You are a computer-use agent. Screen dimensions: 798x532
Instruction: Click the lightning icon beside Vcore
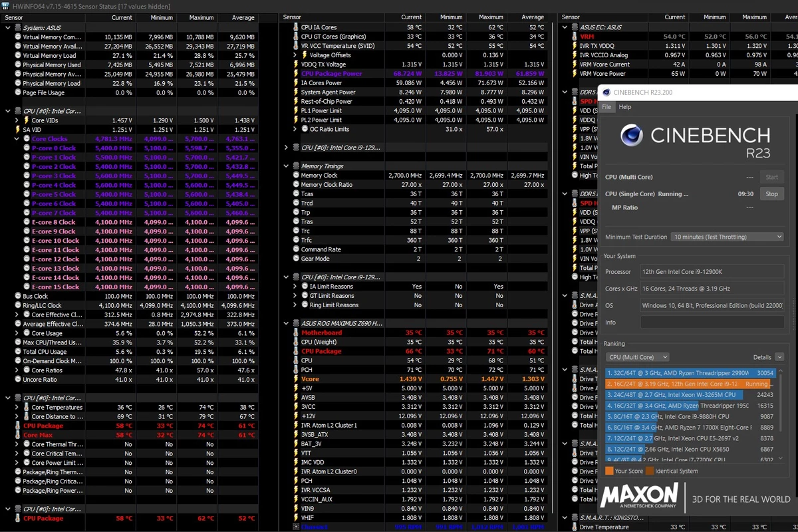(x=295, y=379)
